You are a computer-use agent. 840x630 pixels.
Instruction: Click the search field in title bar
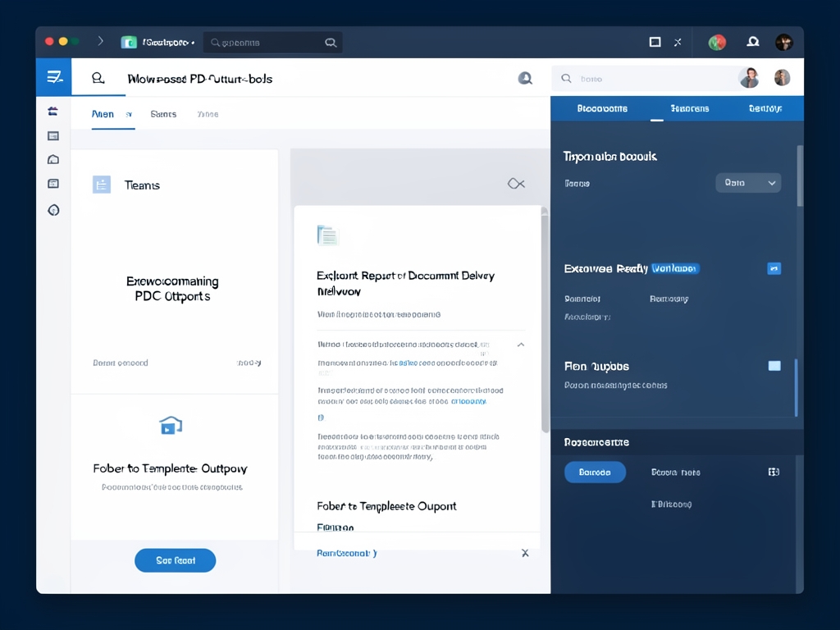pyautogui.click(x=272, y=43)
